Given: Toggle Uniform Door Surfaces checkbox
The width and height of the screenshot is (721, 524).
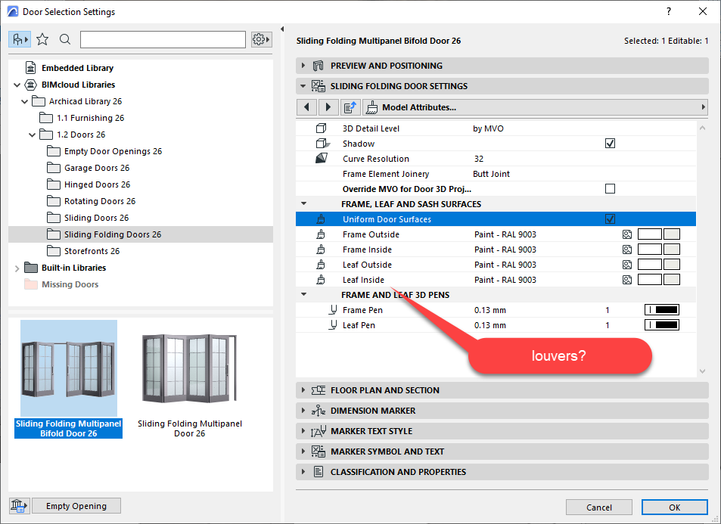Looking at the screenshot, I should pyautogui.click(x=610, y=219).
